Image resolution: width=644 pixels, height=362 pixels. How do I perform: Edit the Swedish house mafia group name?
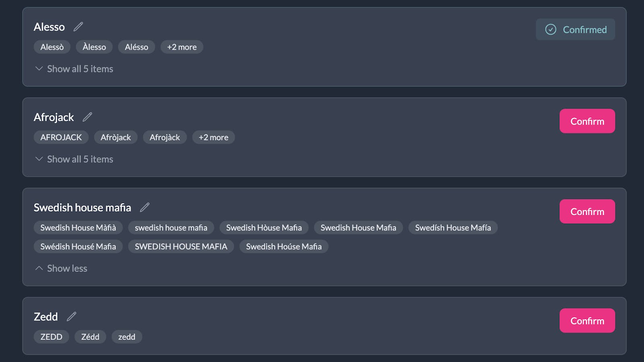144,208
